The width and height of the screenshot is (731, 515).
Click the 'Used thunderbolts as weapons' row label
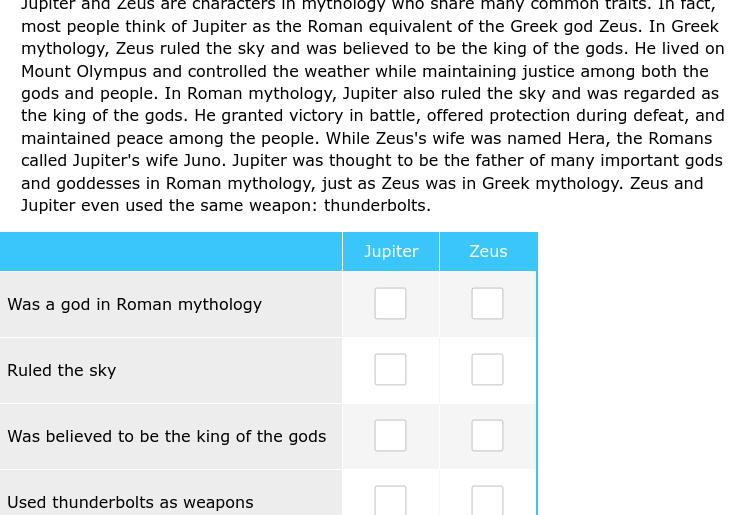(x=131, y=502)
